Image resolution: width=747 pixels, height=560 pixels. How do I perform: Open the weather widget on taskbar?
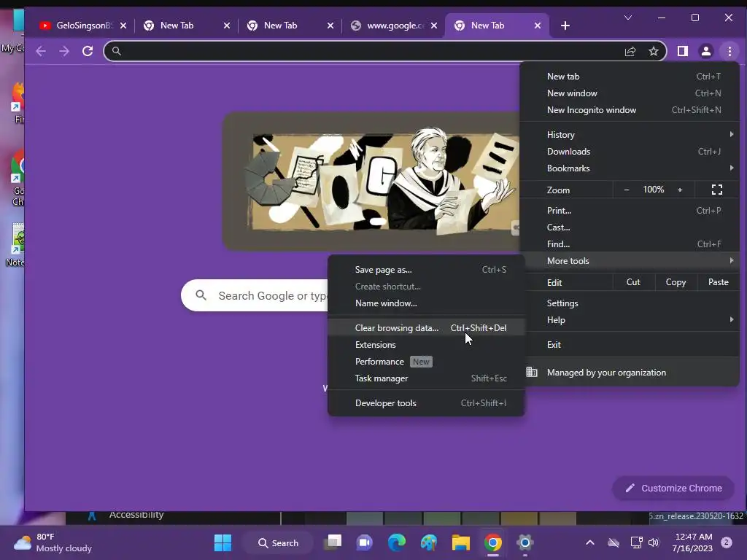tap(53, 542)
